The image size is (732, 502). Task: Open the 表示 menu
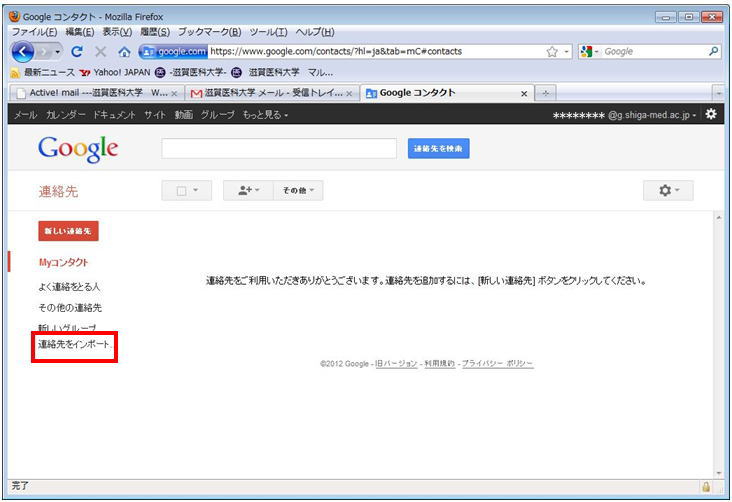pos(117,32)
